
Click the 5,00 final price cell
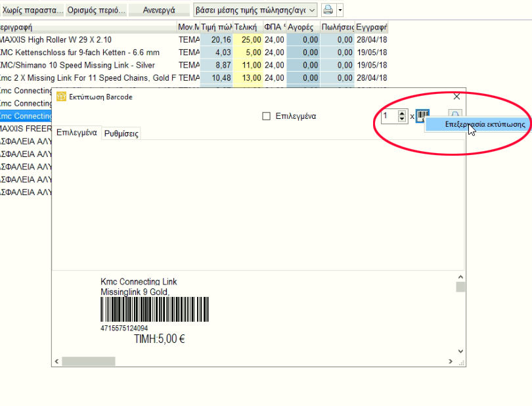coord(248,53)
